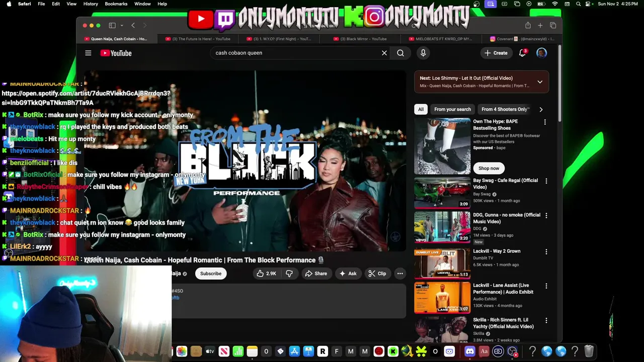644x362 pixels.
Task: Start voice search with the microphone icon
Action: pos(423,53)
